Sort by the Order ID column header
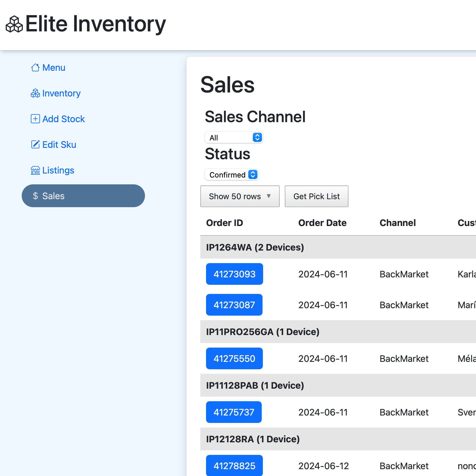Screen dimensions: 476x476 click(225, 223)
